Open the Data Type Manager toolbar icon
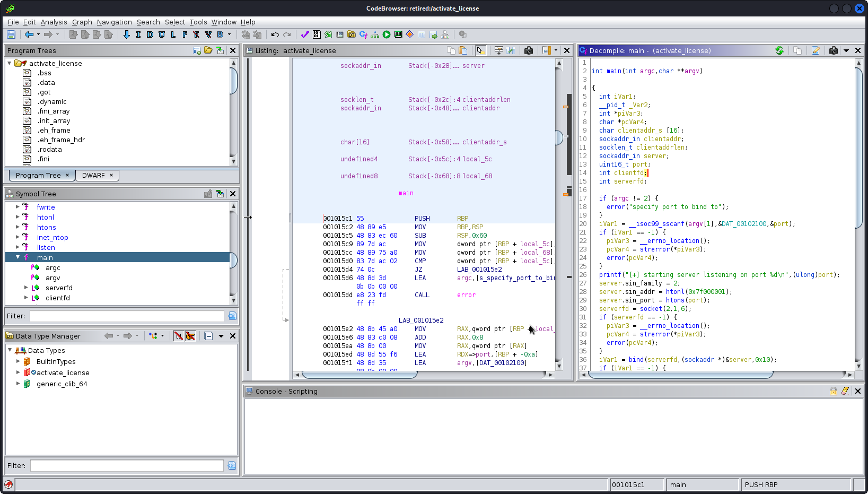This screenshot has width=868, height=494. tap(351, 34)
